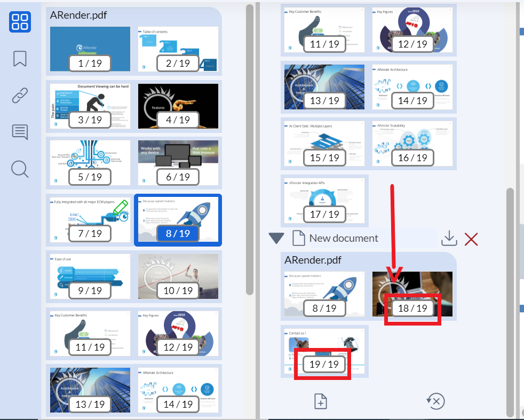This screenshot has height=420, width=524.
Task: Click the document builder panel scrollbar
Action: (x=510, y=299)
